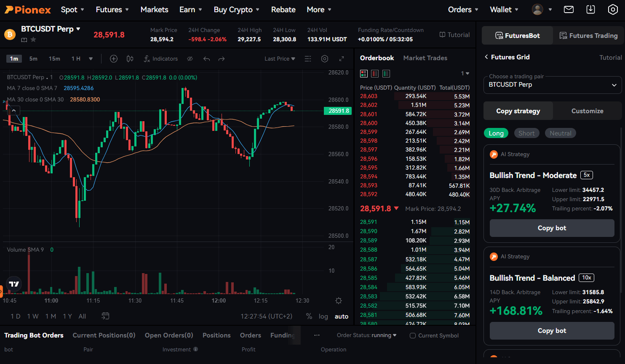This screenshot has height=364, width=625.
Task: Expand the Last Price dropdown
Action: [280, 59]
